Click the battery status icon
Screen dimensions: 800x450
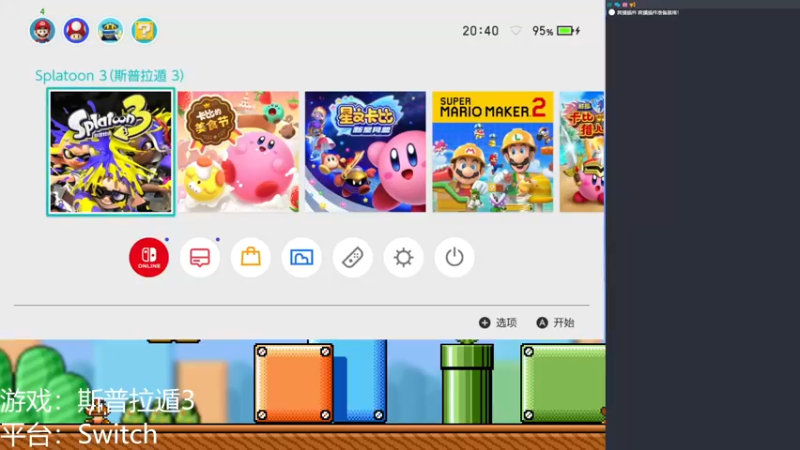tap(568, 31)
